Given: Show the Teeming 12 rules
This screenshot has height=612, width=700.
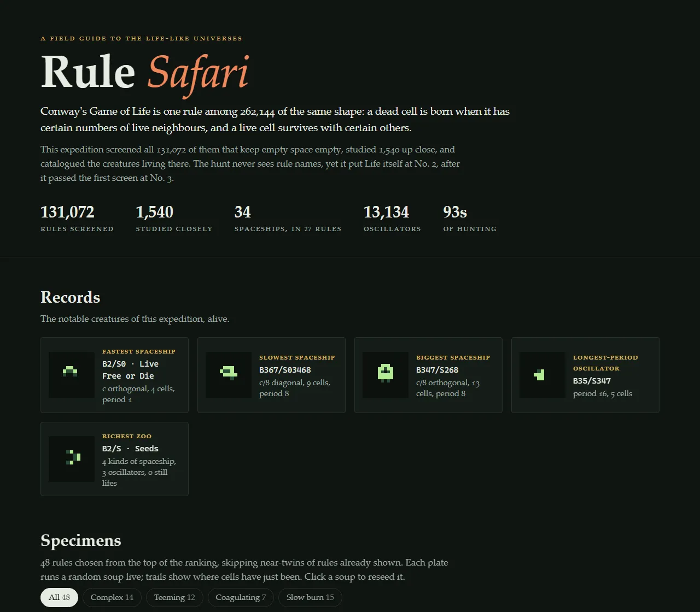Looking at the screenshot, I should [x=174, y=597].
